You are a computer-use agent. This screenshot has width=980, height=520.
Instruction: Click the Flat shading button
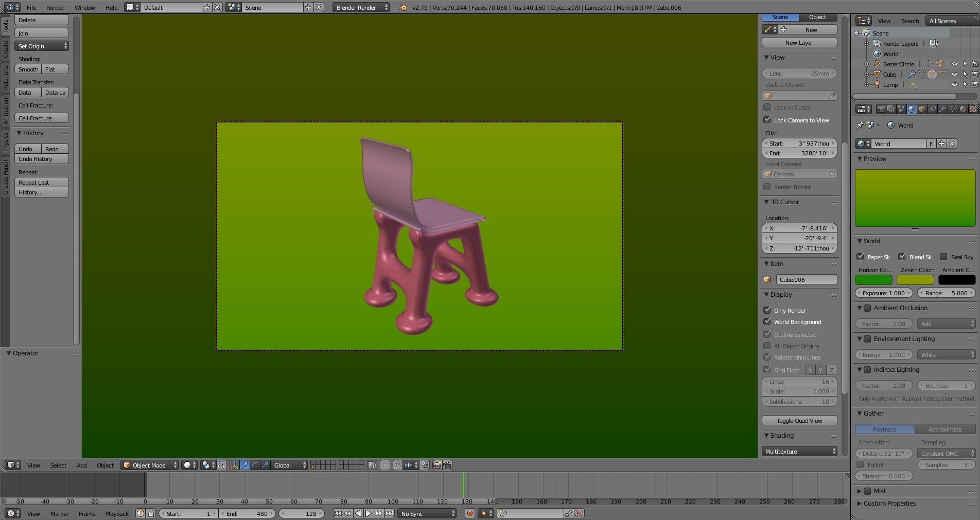[x=56, y=69]
